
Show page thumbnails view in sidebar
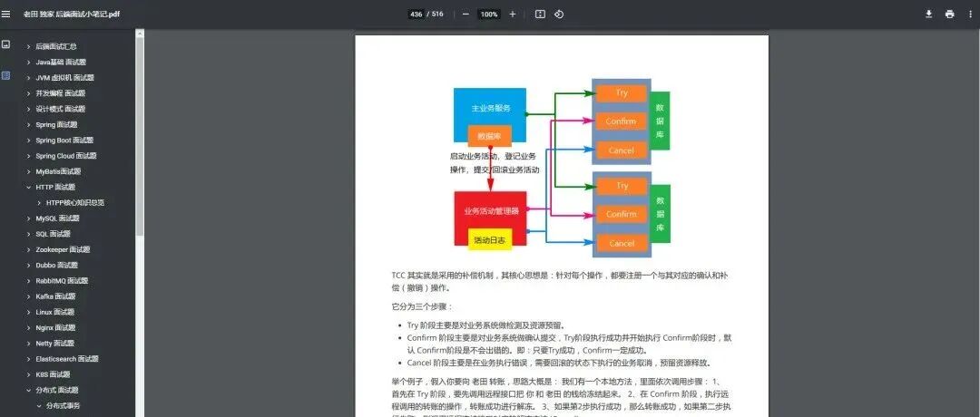(x=5, y=44)
